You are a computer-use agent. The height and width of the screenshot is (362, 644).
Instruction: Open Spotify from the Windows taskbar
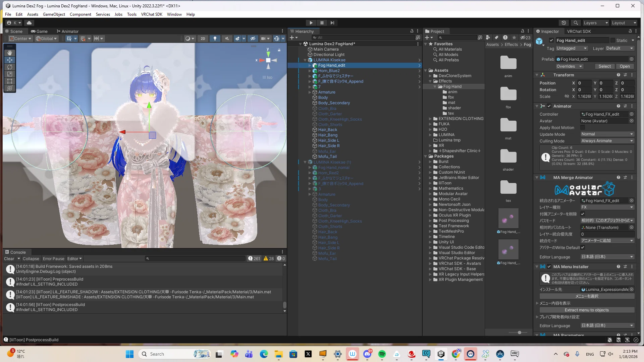point(382,354)
